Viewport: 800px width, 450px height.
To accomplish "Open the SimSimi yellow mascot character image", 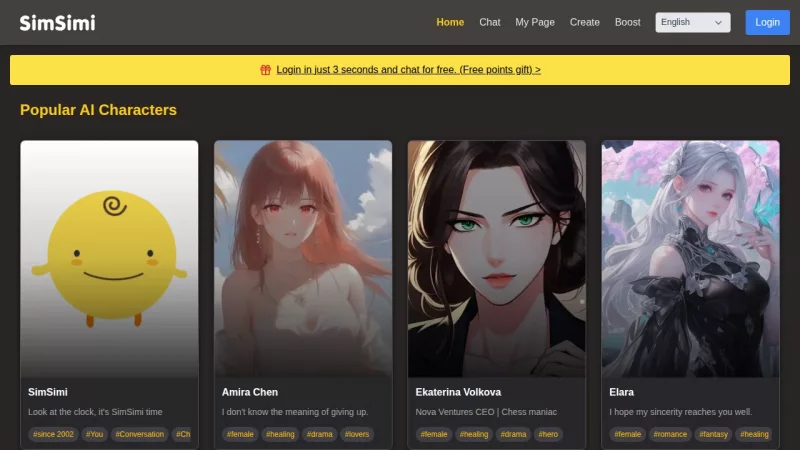I will pyautogui.click(x=109, y=258).
